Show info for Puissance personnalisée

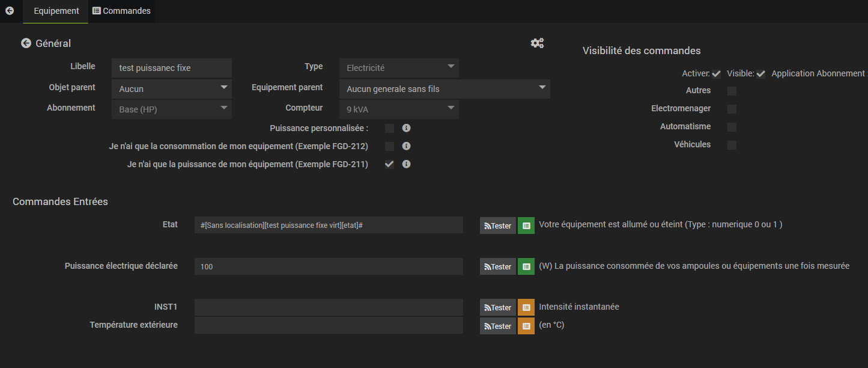point(406,128)
